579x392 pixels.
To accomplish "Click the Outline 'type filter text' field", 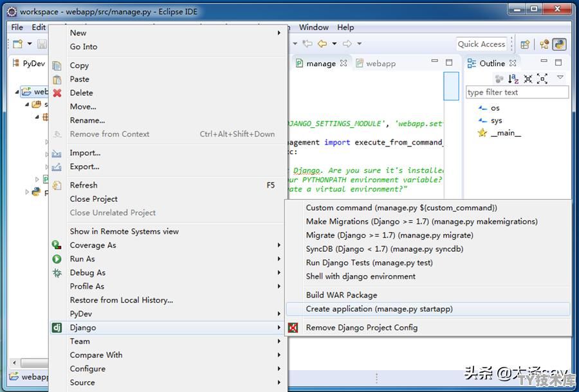I will [x=517, y=92].
